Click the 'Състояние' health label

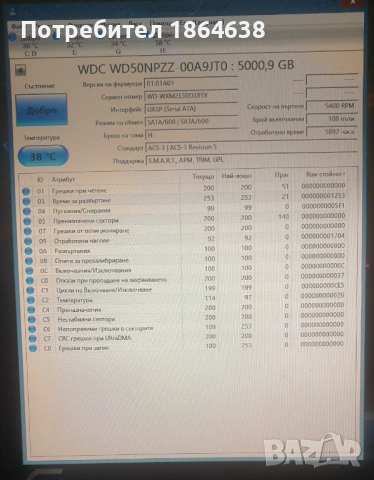click(39, 86)
